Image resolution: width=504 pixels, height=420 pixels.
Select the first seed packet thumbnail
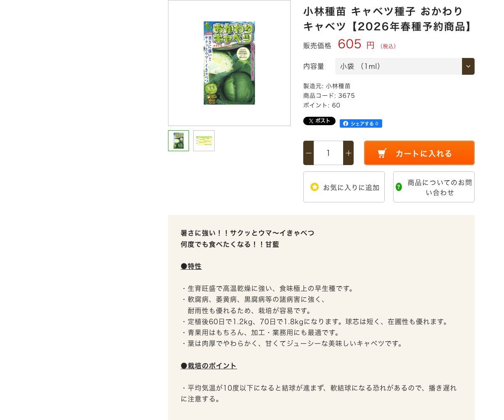coord(178,141)
